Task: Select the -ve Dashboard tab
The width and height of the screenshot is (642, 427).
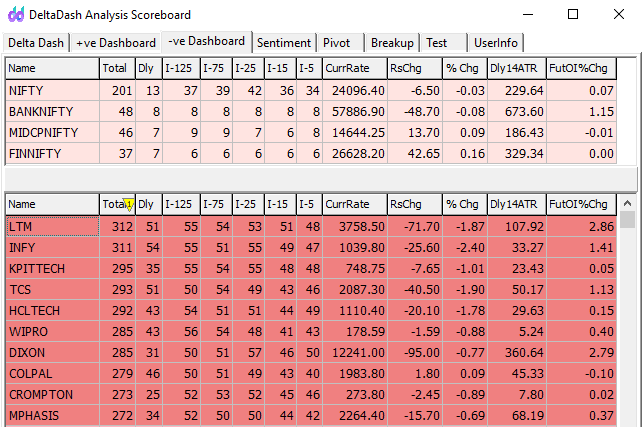Action: click(x=206, y=41)
